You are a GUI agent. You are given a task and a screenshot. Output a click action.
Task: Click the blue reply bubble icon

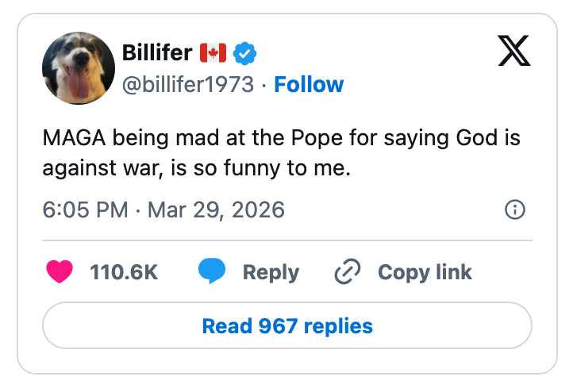coord(212,272)
